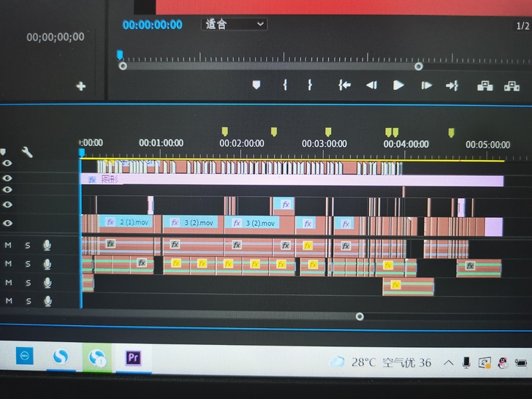The width and height of the screenshot is (532, 399).
Task: Open the 适合 zoom level dropdown
Action: 234,24
